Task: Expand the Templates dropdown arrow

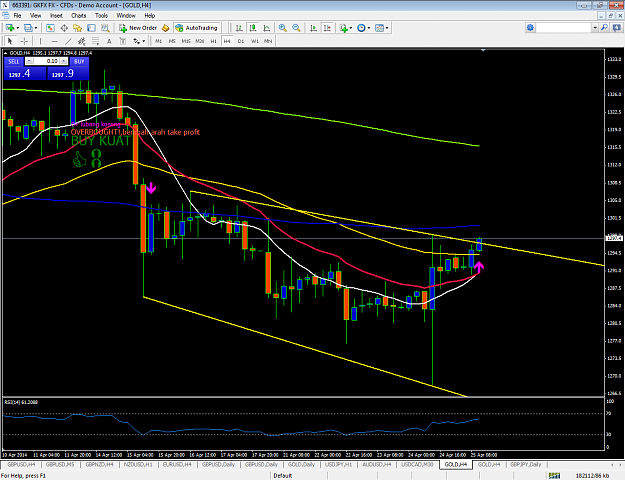Action: 387,28
